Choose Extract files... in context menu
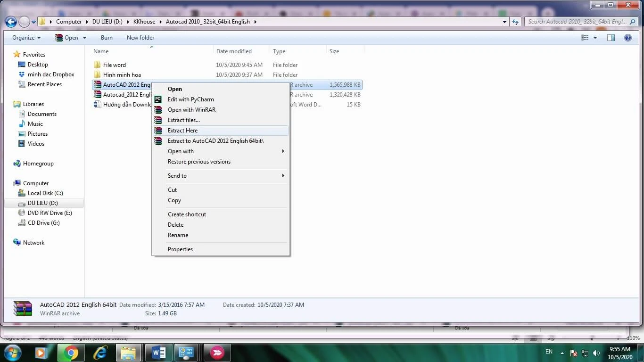The image size is (644, 362). (221, 120)
